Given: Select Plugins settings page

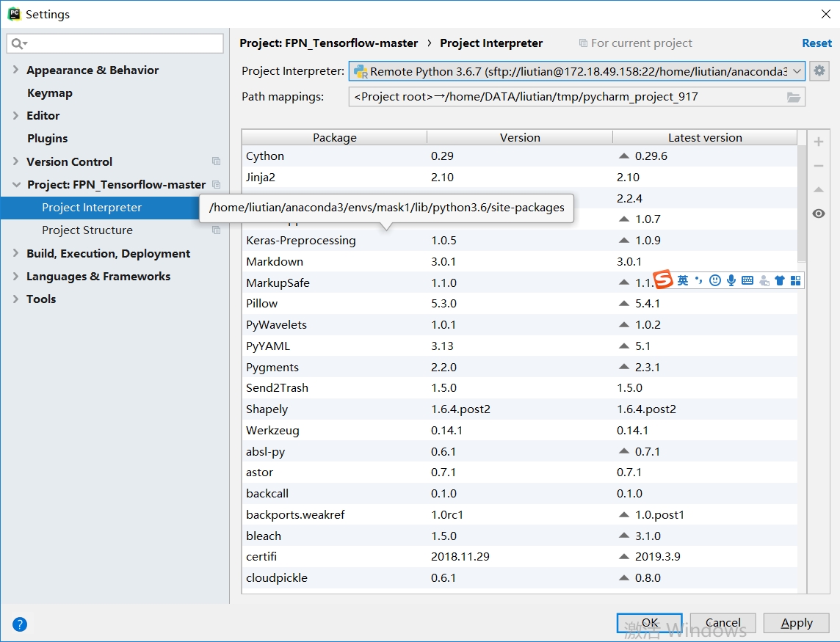Looking at the screenshot, I should tap(48, 138).
